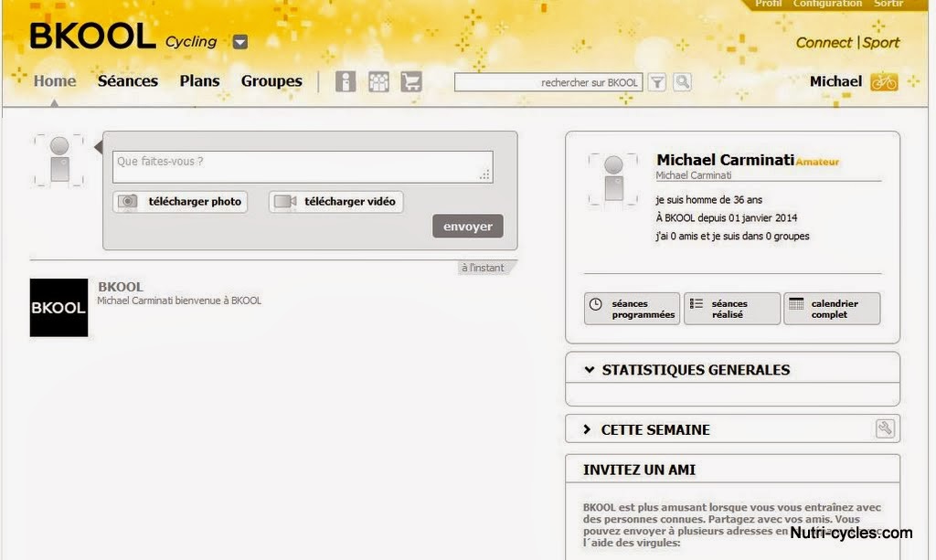Screen dimensions: 936x560
Task: Click the camera icon on télécharger photo
Action: click(x=127, y=202)
